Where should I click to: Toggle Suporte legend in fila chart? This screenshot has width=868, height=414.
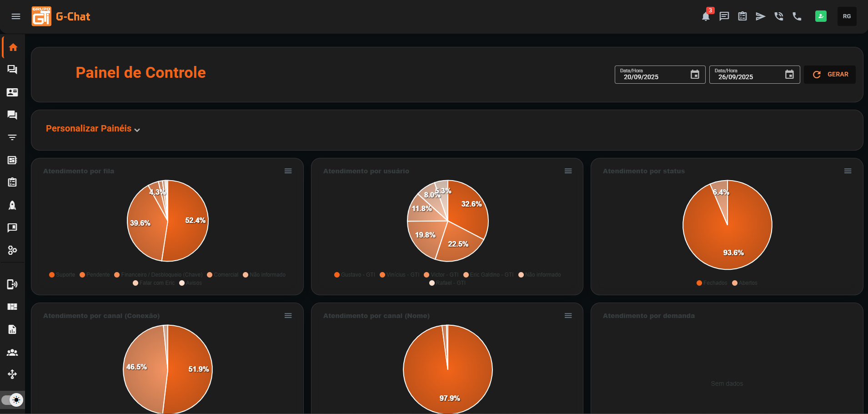[62, 275]
